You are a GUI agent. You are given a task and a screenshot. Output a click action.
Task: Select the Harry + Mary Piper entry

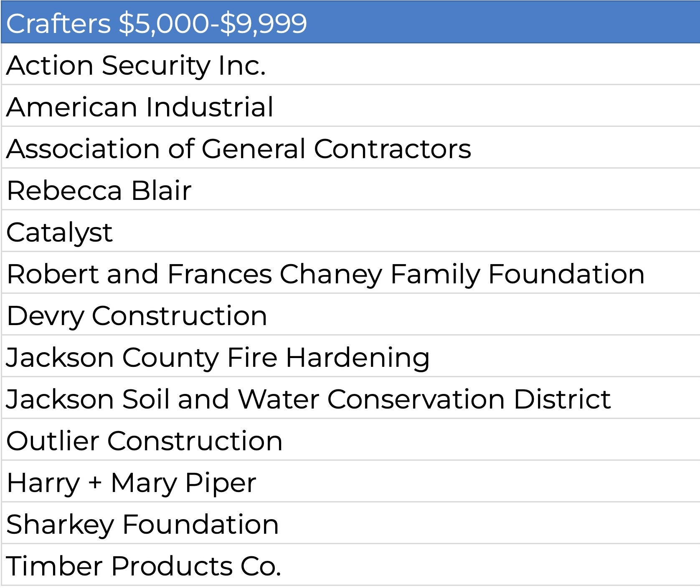click(x=132, y=483)
